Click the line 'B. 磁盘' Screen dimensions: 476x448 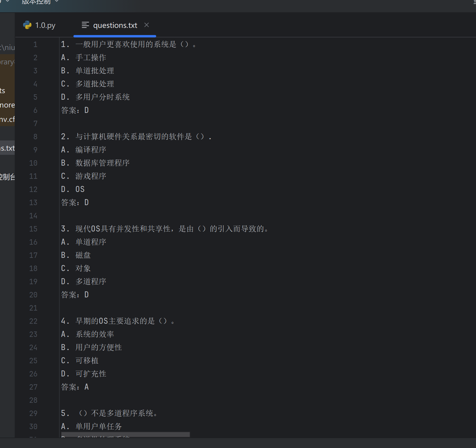click(76, 255)
